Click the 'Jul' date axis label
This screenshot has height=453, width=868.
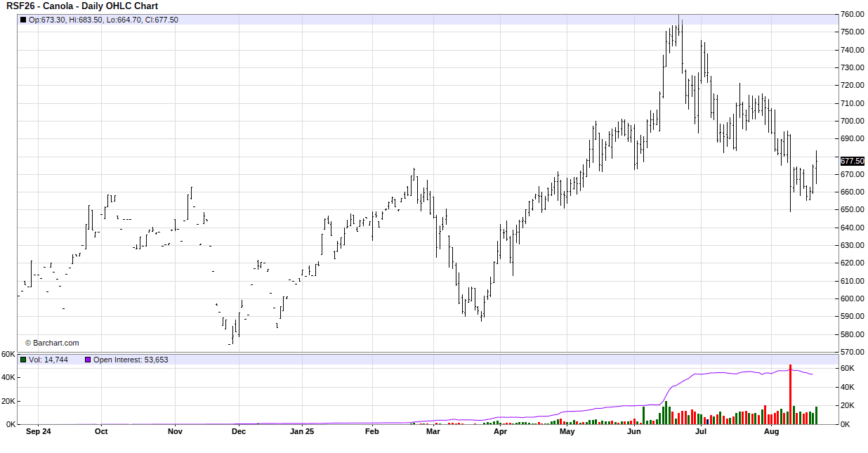700,431
